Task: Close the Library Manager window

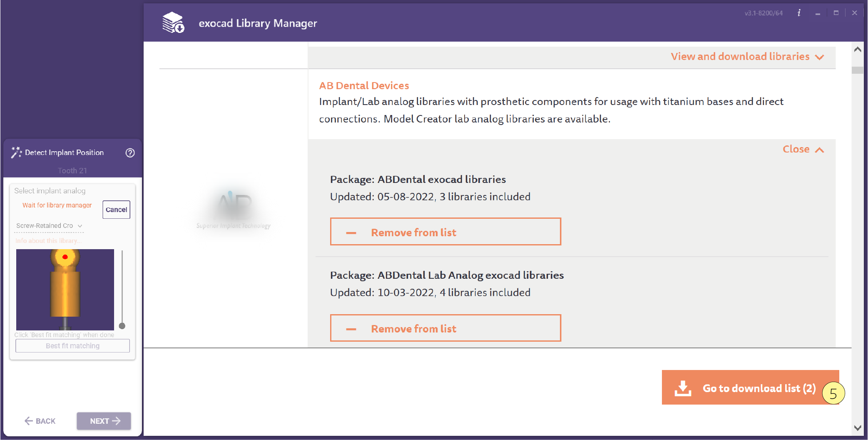Action: (x=855, y=13)
